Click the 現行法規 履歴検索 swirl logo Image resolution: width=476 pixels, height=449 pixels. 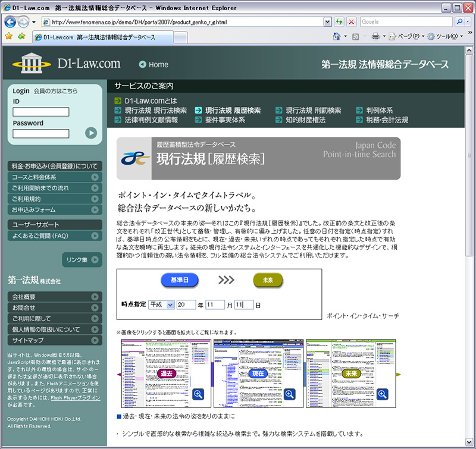pos(135,158)
